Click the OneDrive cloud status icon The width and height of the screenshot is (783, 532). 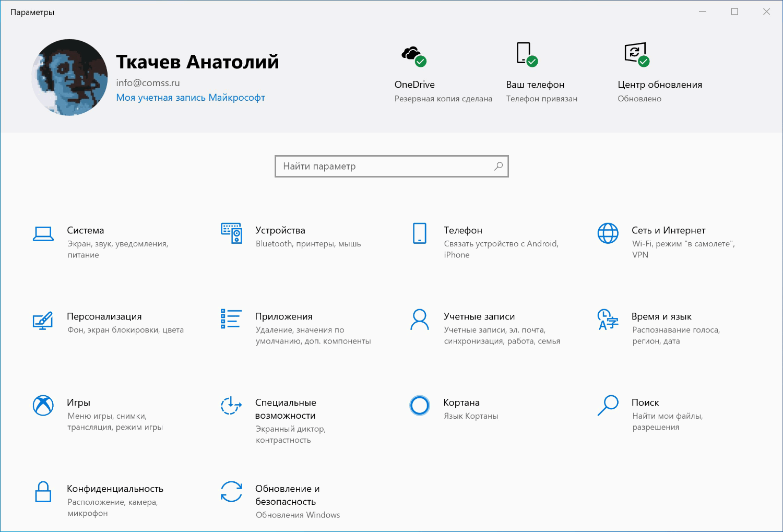pos(414,55)
